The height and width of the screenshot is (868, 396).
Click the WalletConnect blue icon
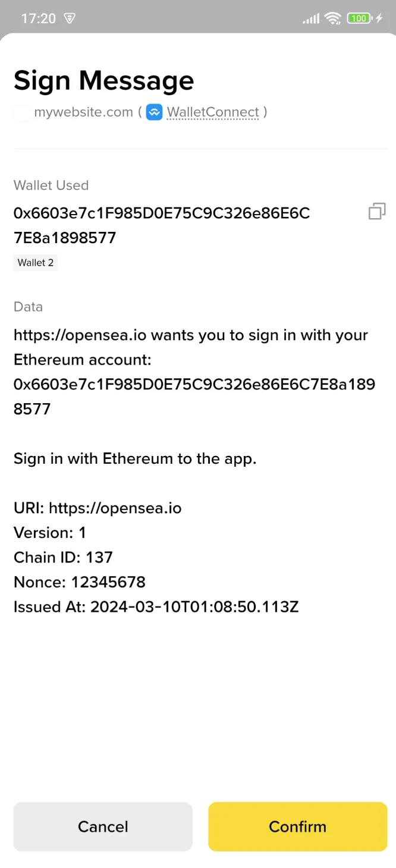click(154, 112)
